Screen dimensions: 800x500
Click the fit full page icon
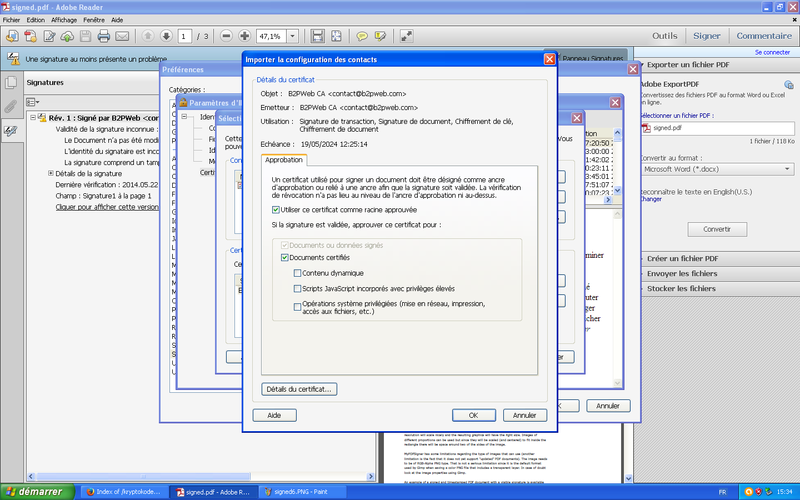336,36
